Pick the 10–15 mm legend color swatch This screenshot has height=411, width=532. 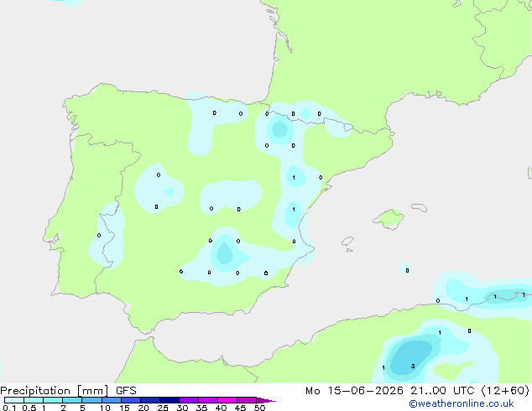[112, 400]
